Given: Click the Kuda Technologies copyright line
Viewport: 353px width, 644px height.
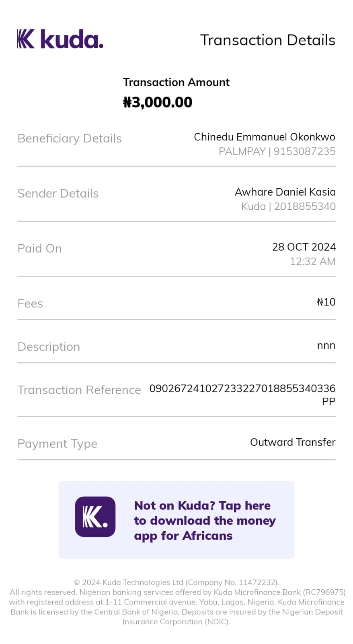Looking at the screenshot, I should coord(176,582).
